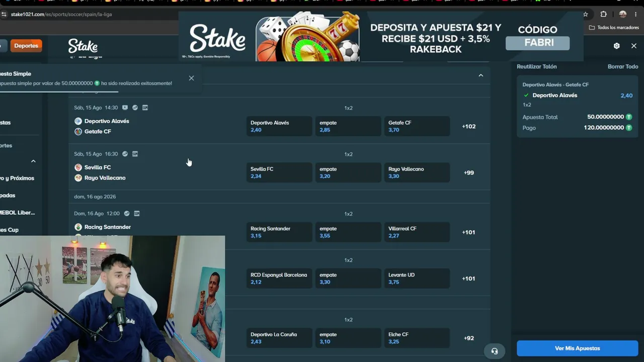Collapse the sidebar sports section chevron
Viewport: 644px width, 362px height.
point(33,161)
